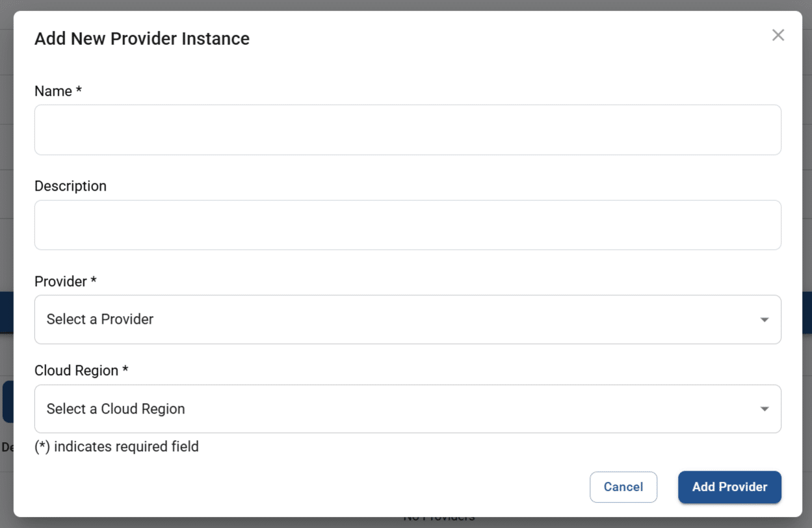
Task: Focus the Name text input
Action: point(408,130)
